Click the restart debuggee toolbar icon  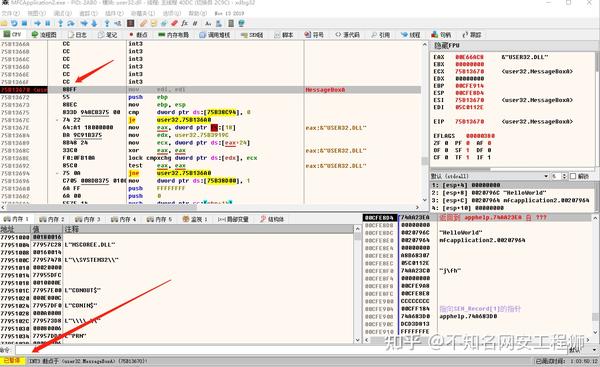pyautogui.click(x=15, y=23)
